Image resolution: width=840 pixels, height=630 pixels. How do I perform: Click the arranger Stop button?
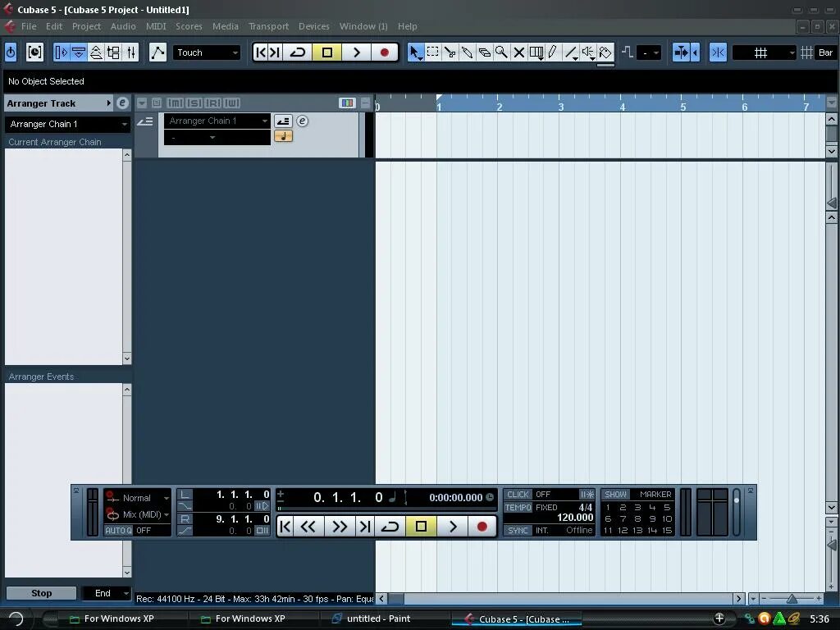tap(41, 593)
